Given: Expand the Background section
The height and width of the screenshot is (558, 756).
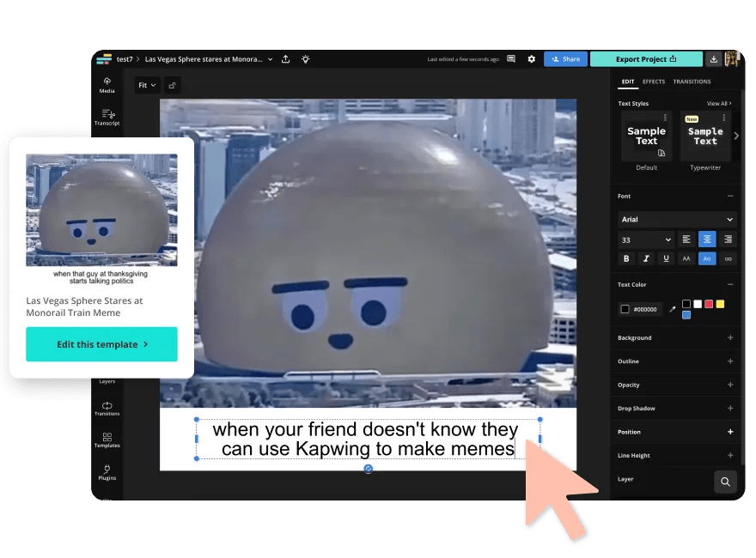Looking at the screenshot, I should tap(730, 337).
